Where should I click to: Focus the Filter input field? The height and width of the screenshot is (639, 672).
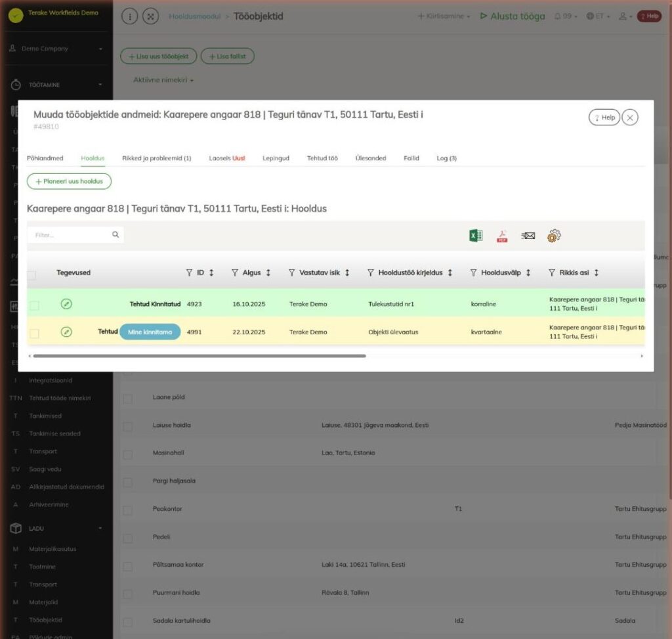pos(71,234)
